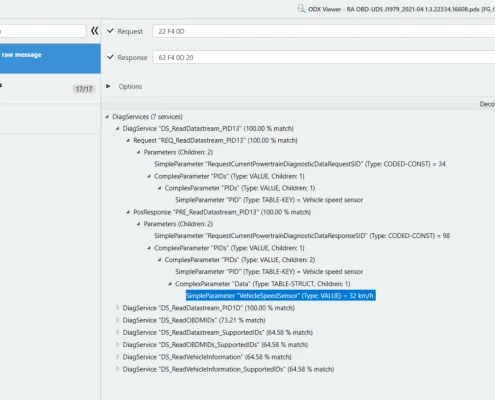Collapse DiagService DS_ReadDatastream_PID13 node
The image size is (495, 400).
pos(117,129)
